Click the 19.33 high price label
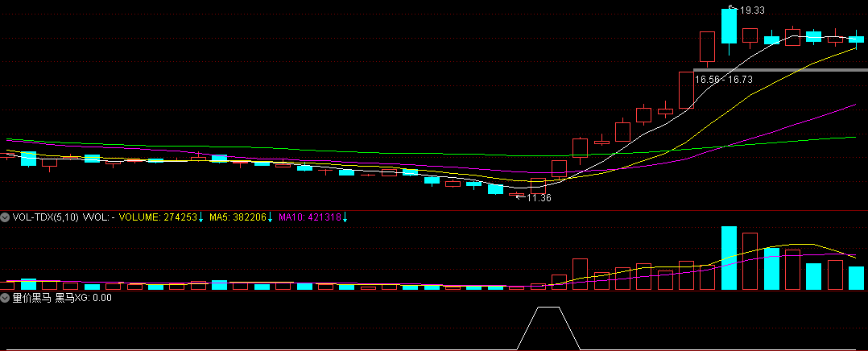The image size is (868, 351). 753,10
